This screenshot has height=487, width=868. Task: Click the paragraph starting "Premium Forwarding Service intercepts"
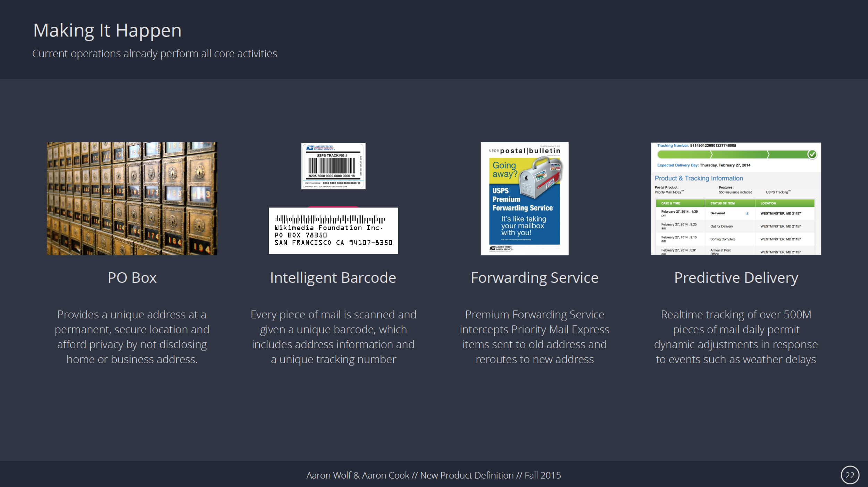tap(535, 337)
